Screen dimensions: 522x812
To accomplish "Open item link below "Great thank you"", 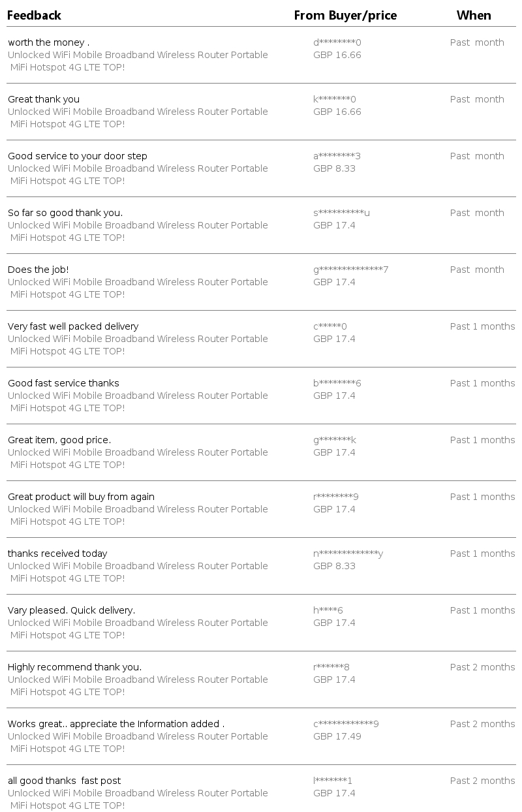I will tap(138, 112).
